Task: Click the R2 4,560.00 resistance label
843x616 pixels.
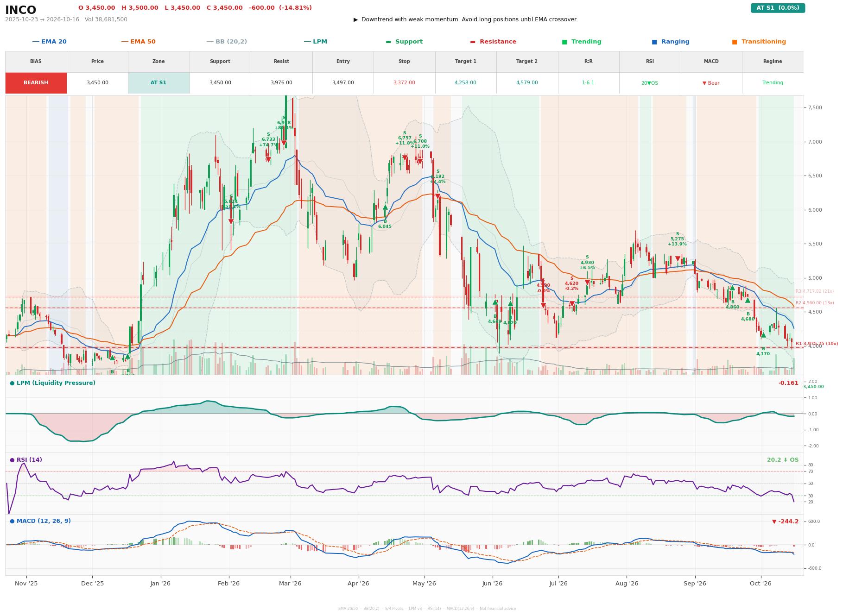Action: pyautogui.click(x=814, y=303)
